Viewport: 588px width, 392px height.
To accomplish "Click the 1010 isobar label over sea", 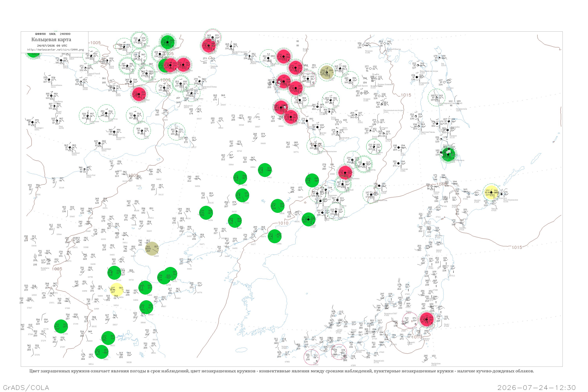I will pos(283,223).
